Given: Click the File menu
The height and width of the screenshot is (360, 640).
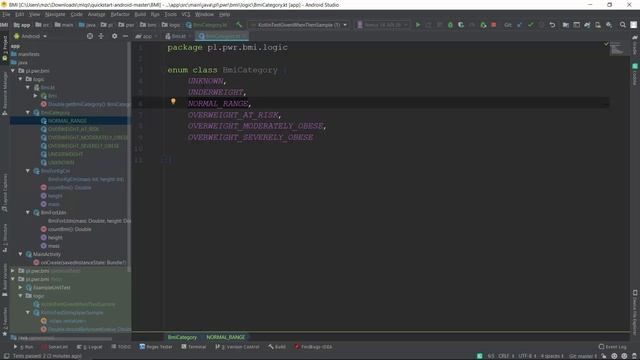Looking at the screenshot, I should (6, 14).
